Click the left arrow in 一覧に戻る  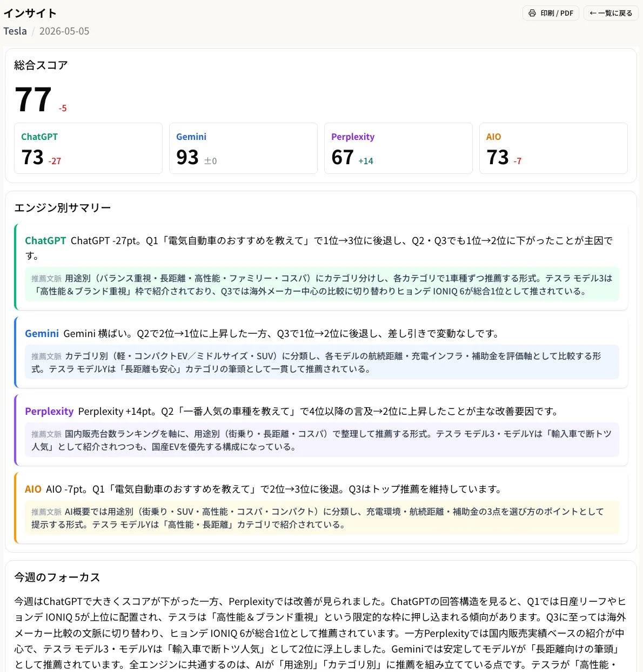[x=593, y=13]
